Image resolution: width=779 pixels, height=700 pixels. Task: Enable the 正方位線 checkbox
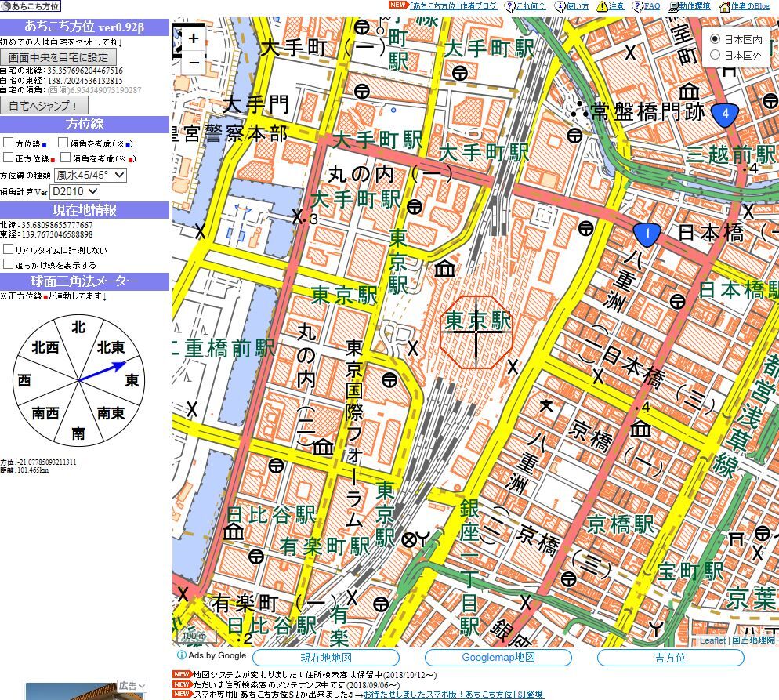click(8, 158)
